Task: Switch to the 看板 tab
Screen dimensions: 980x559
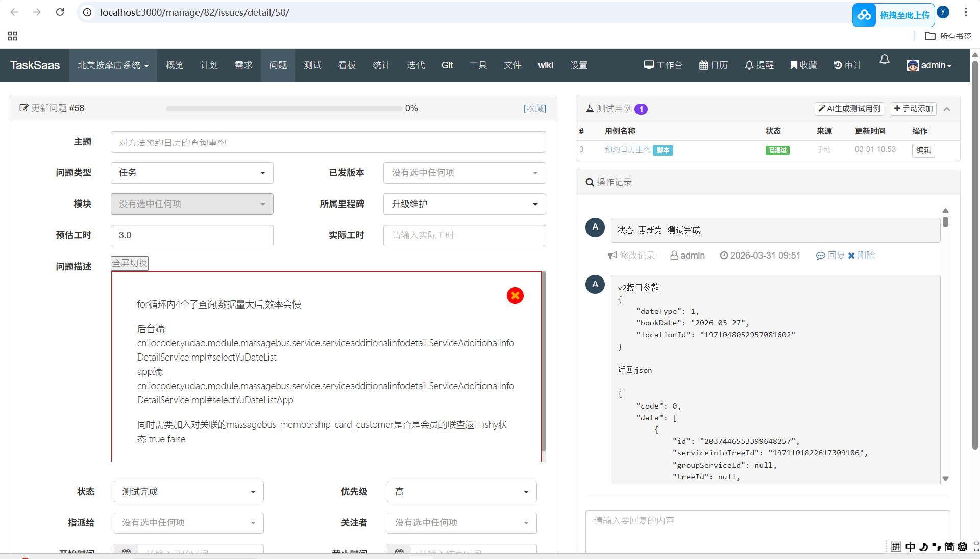Action: coord(347,65)
